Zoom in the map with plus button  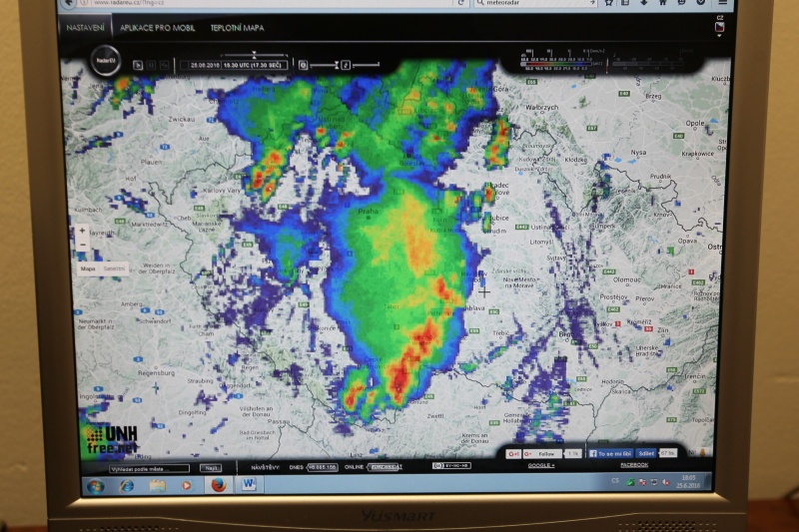[83, 231]
